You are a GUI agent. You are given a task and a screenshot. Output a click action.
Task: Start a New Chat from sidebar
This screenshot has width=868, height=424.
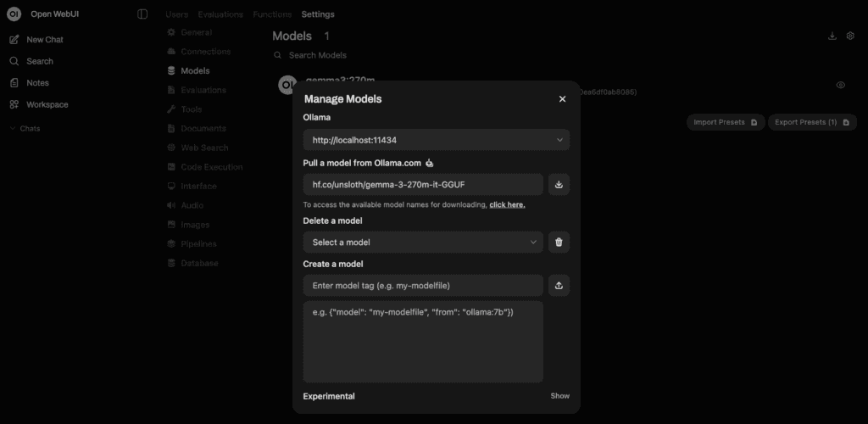pos(36,40)
